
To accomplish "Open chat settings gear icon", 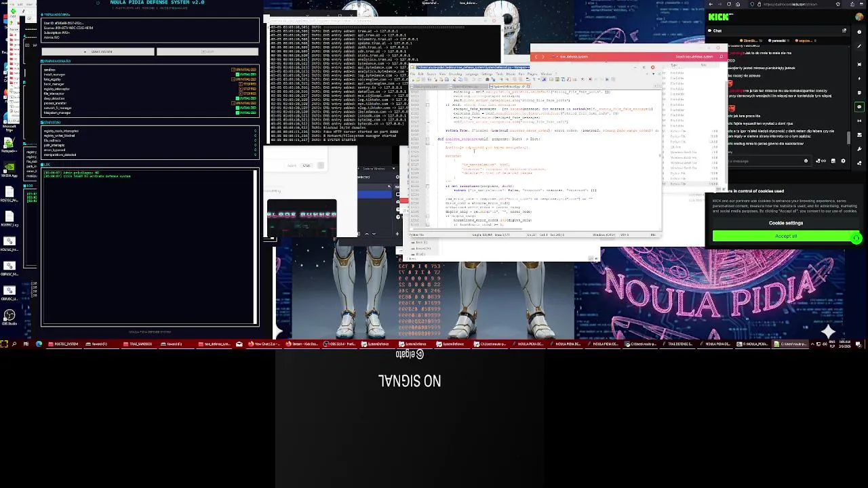I will point(843,161).
